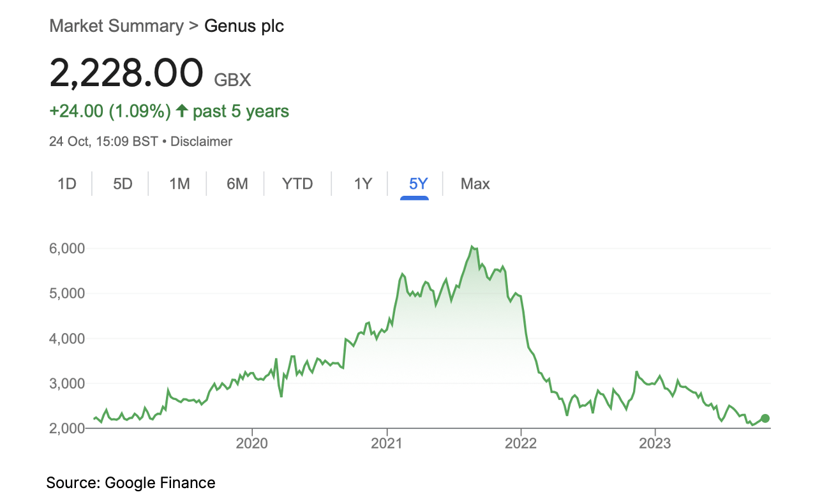Click the green up arrow icon
The width and height of the screenshot is (822, 504).
[x=182, y=111]
